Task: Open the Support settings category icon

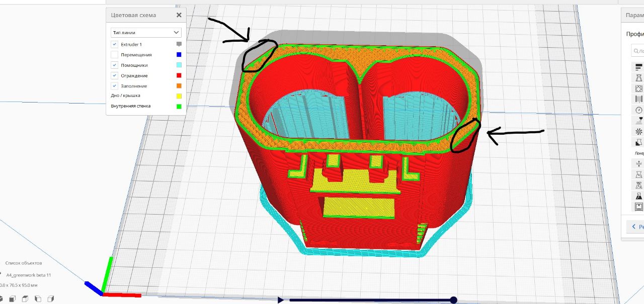Action: click(x=639, y=142)
